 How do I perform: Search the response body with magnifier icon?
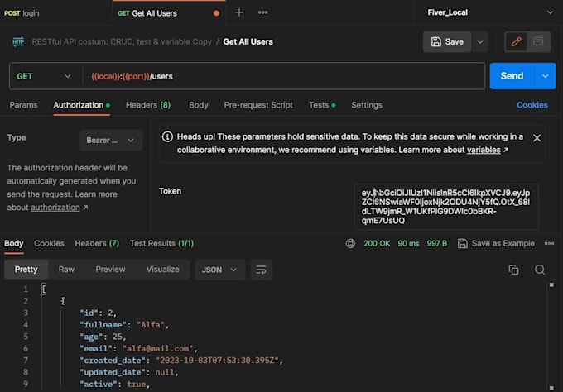click(540, 270)
